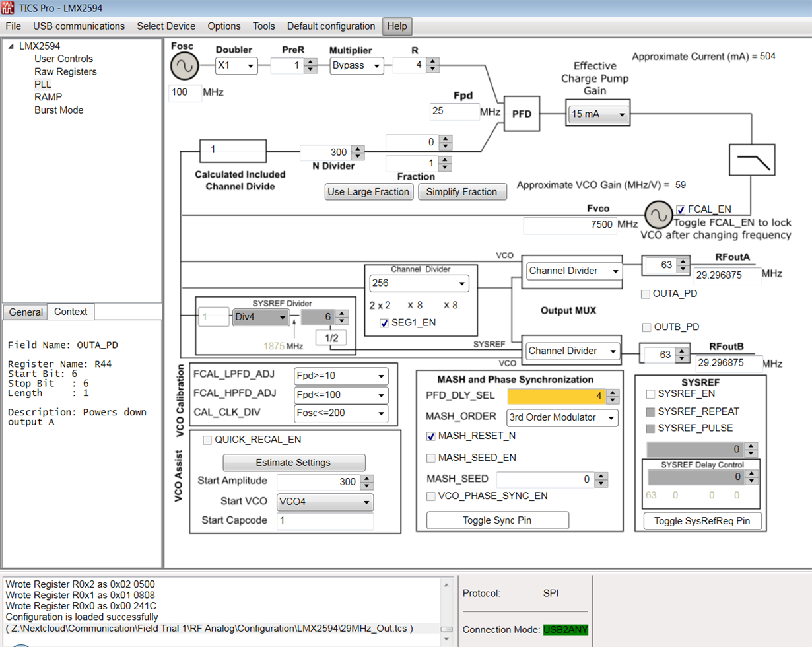Check the SYSREF_EN box

tap(650, 394)
